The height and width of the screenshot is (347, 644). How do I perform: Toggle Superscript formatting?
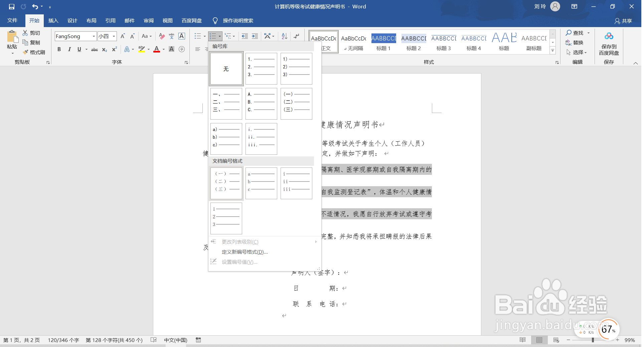(114, 49)
